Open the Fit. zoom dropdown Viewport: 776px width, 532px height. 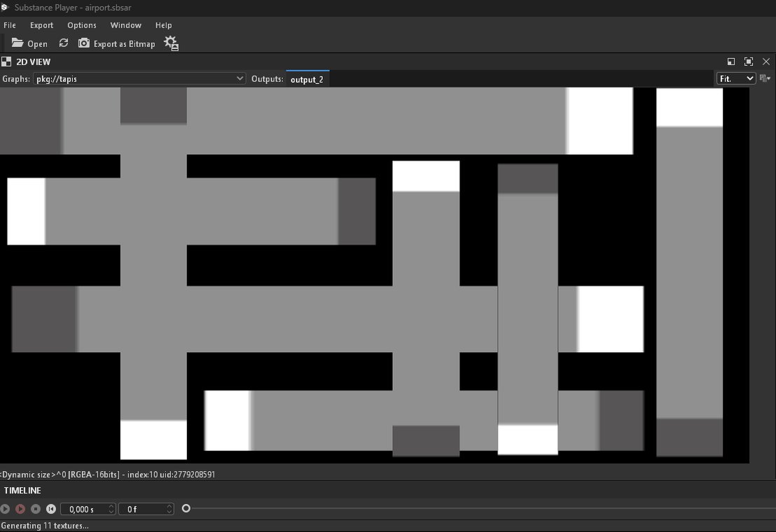pyautogui.click(x=736, y=78)
